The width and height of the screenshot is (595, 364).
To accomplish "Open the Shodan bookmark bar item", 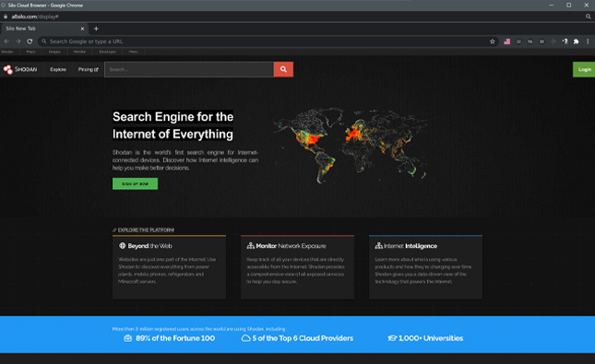I will 7,52.
